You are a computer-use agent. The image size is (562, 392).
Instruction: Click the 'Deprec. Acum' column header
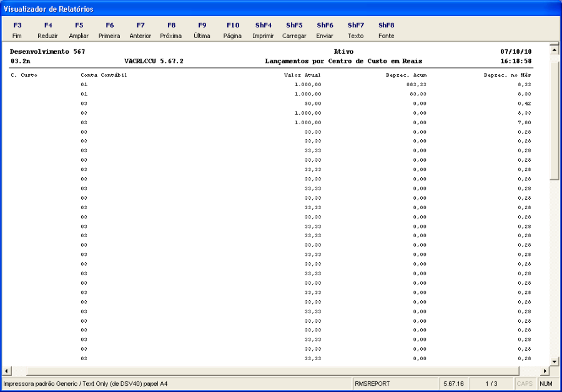click(406, 76)
